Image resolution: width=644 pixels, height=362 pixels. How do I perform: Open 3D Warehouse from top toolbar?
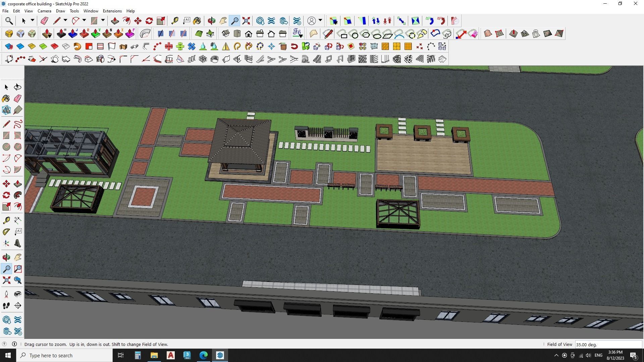(260, 21)
